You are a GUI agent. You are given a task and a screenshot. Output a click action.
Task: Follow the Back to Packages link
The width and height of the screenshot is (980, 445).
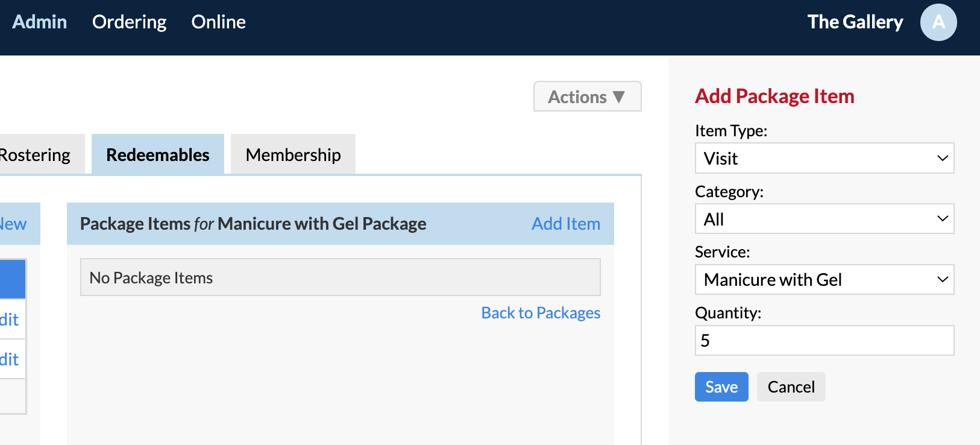tap(541, 313)
